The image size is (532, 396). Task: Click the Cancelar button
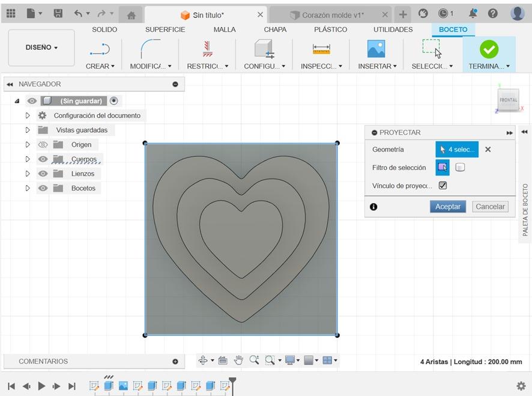(490, 207)
